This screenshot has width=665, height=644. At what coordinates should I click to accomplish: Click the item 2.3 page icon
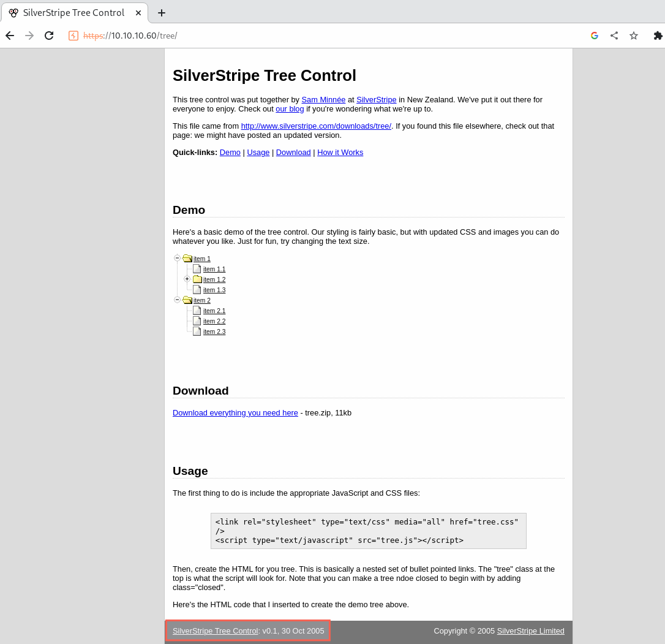[197, 331]
